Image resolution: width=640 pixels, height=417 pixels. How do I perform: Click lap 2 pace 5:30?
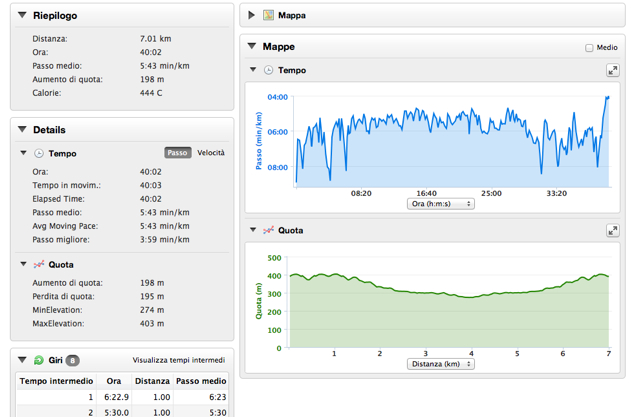pyautogui.click(x=218, y=413)
